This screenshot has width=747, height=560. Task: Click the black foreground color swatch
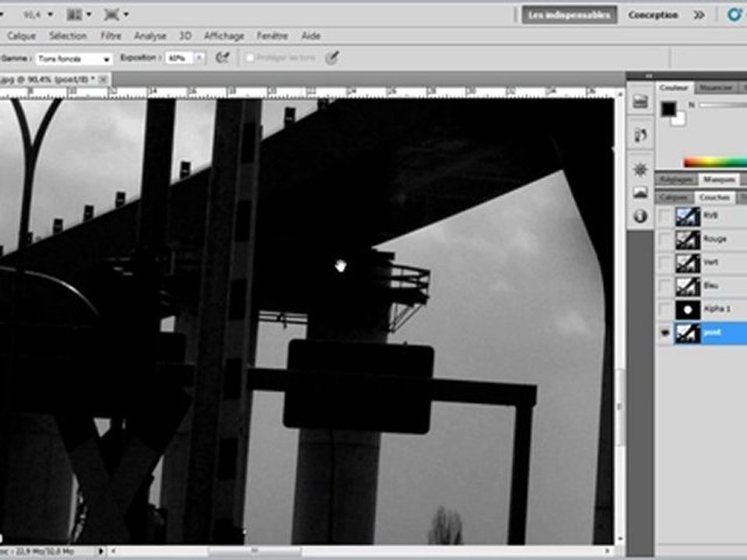(668, 109)
